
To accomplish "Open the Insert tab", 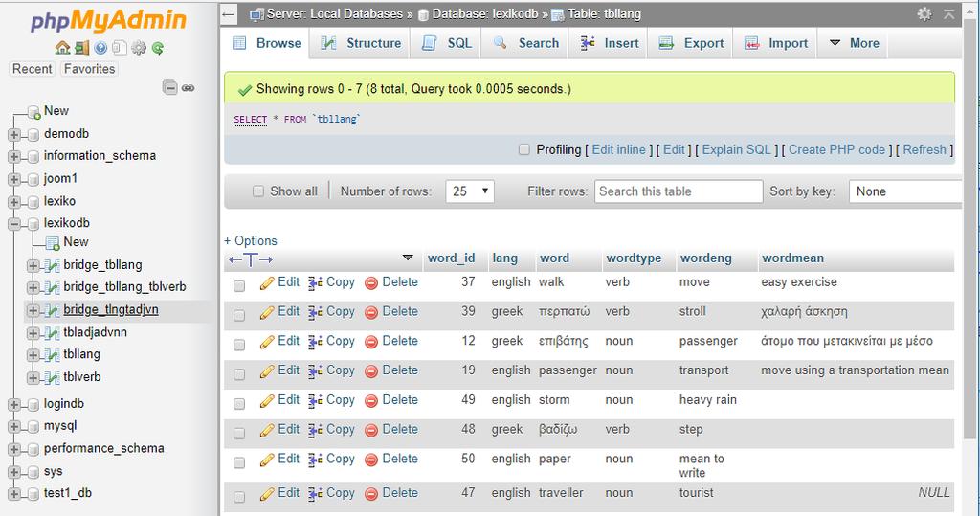I will (610, 43).
